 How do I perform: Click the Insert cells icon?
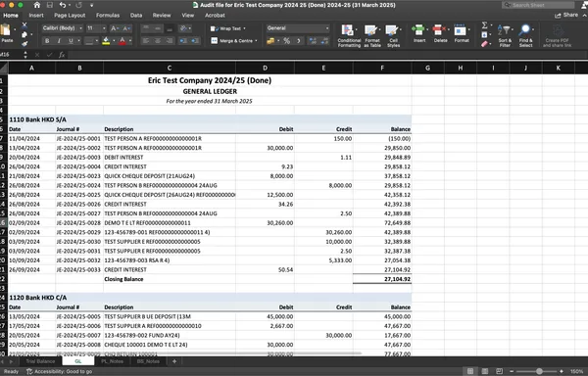coord(418,29)
